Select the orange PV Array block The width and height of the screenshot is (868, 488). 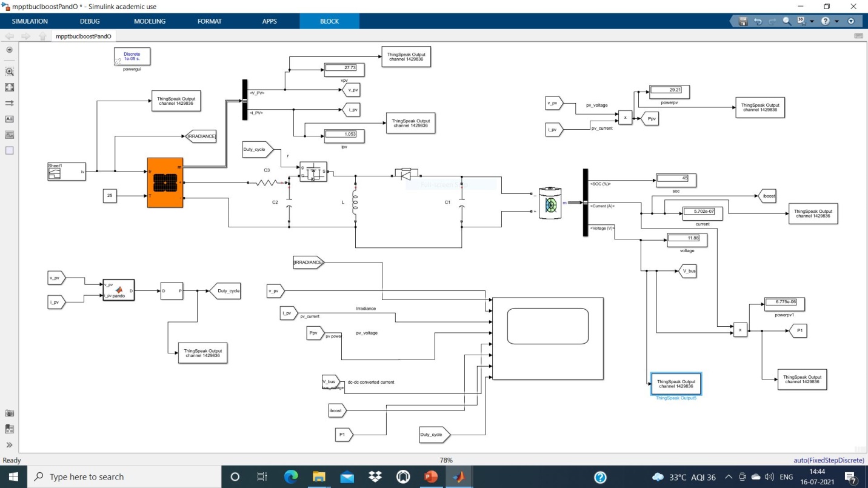(165, 182)
